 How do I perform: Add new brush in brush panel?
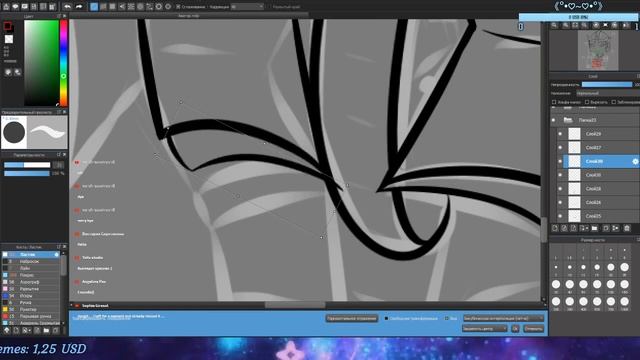pyautogui.click(x=16, y=330)
